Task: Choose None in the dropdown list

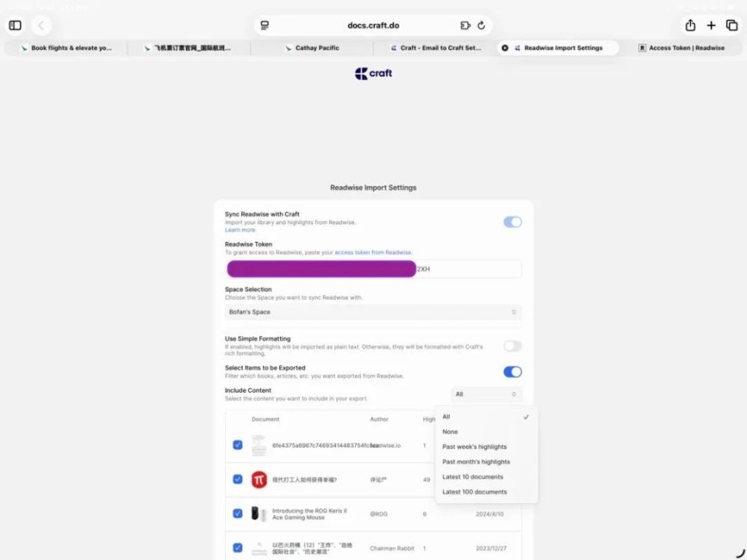Action: [486, 432]
